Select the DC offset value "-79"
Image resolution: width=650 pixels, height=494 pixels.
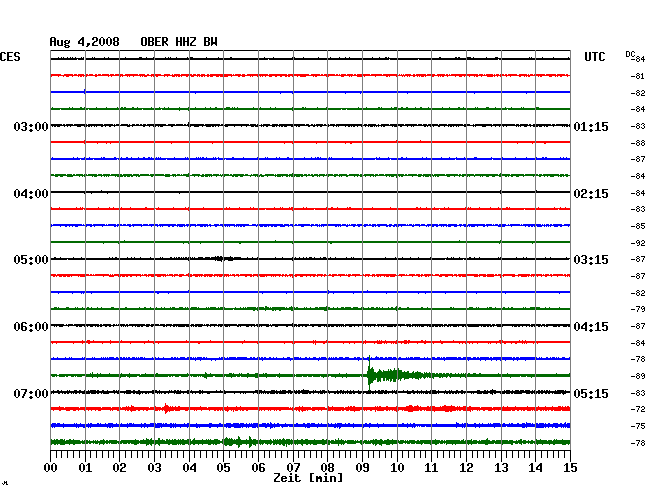click(x=638, y=309)
